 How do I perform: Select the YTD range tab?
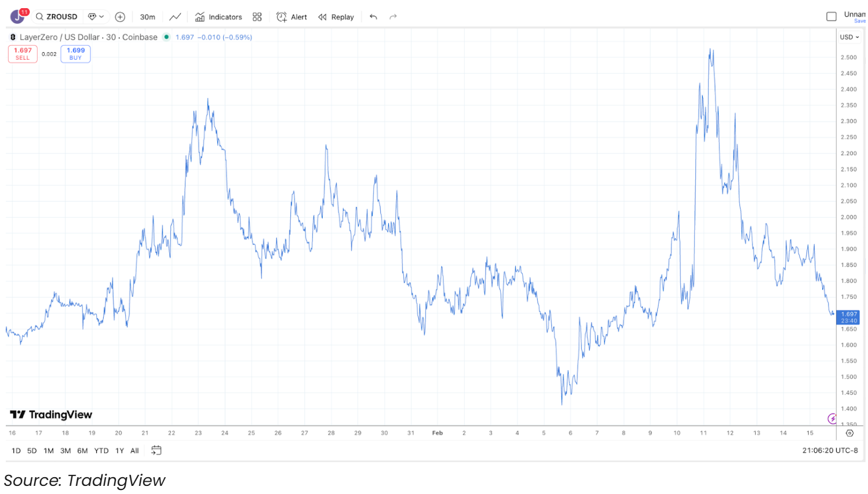(101, 450)
